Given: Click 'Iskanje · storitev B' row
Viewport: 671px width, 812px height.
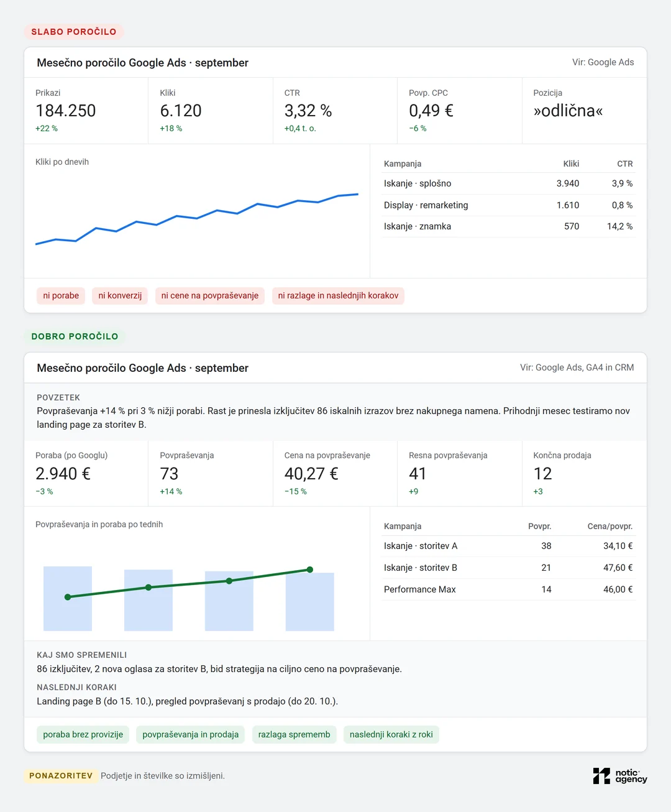Looking at the screenshot, I should [x=508, y=568].
